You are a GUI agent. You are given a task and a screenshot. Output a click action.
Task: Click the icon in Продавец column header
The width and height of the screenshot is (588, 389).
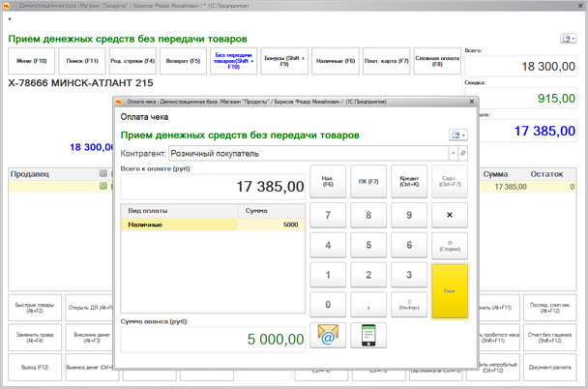tap(103, 173)
